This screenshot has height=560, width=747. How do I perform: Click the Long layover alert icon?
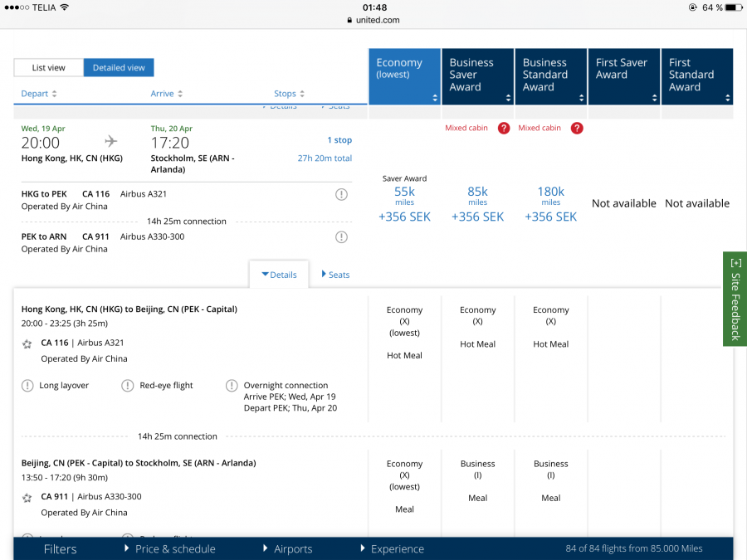(28, 385)
